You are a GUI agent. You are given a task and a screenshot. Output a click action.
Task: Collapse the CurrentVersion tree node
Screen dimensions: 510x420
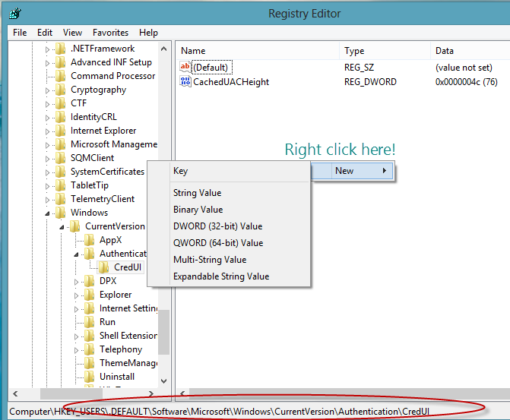[x=62, y=227]
